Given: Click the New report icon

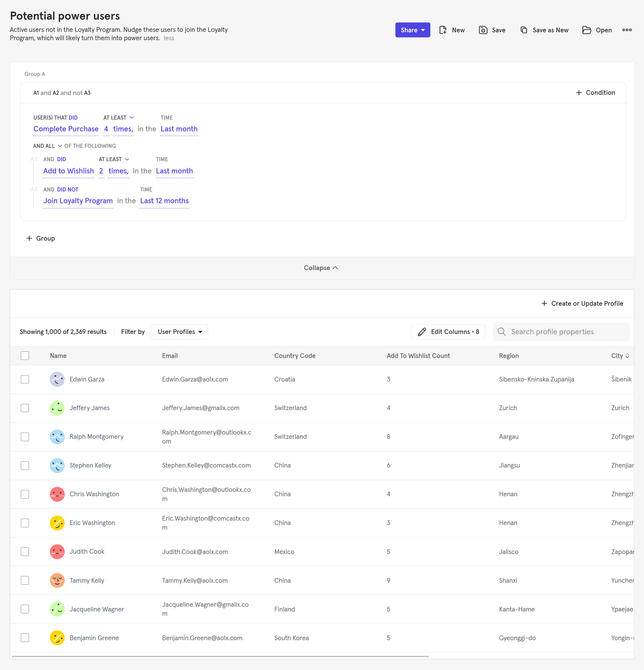Looking at the screenshot, I should pos(443,30).
